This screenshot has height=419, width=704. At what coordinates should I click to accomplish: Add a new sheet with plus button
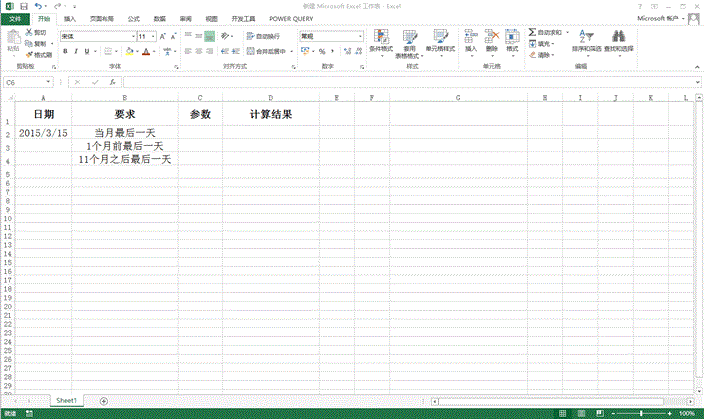point(103,401)
